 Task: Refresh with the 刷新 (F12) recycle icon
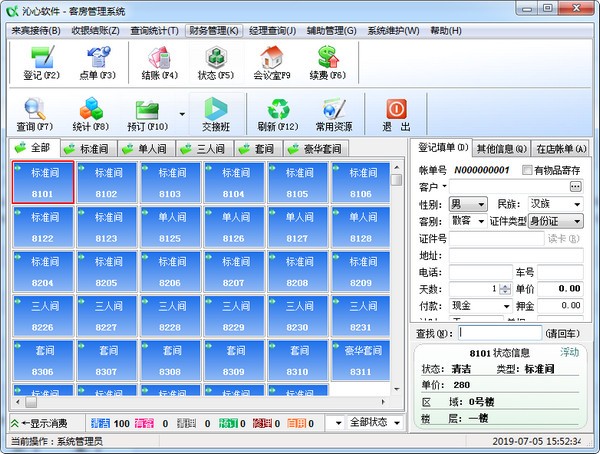click(278, 114)
